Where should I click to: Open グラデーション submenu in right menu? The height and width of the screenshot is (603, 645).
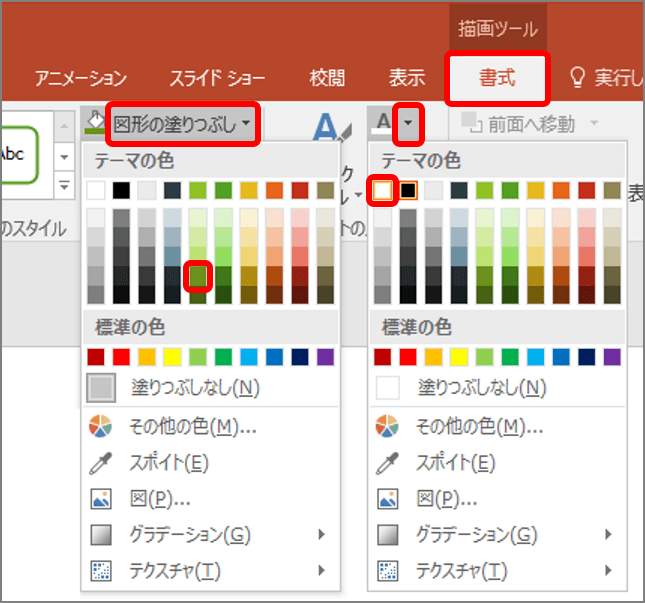(x=497, y=535)
